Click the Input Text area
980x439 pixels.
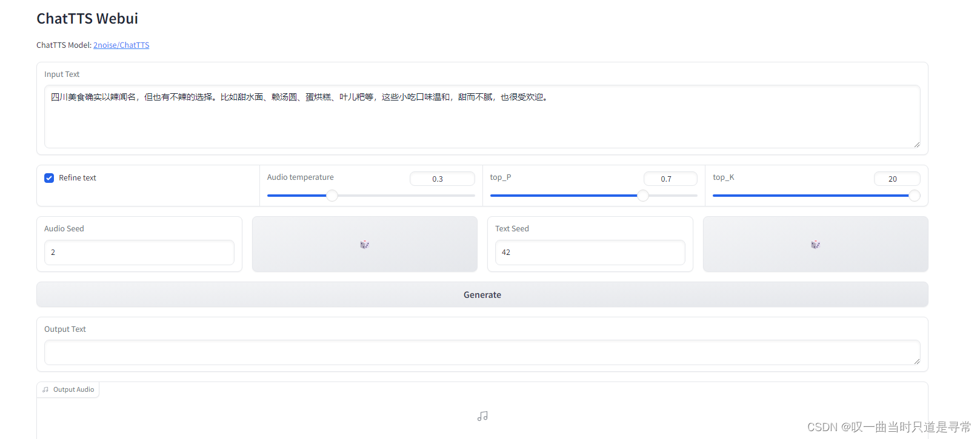point(482,116)
